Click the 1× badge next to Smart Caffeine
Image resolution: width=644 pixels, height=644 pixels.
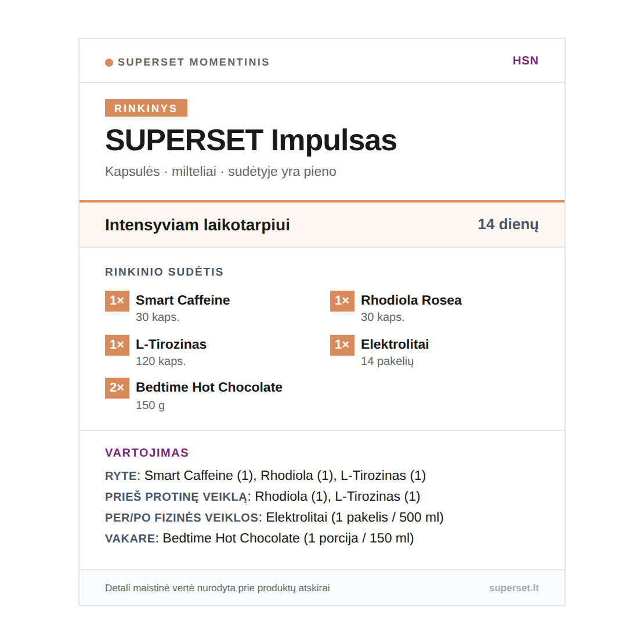pyautogui.click(x=117, y=301)
